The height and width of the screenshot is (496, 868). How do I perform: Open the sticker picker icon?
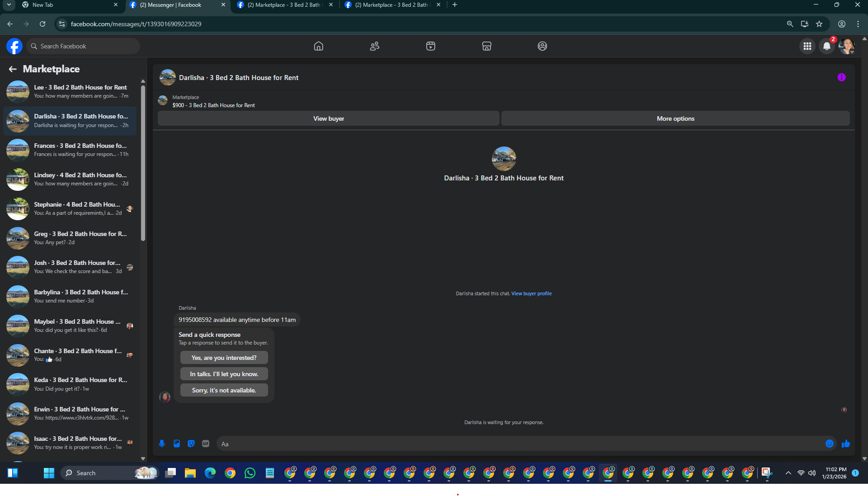pyautogui.click(x=191, y=444)
